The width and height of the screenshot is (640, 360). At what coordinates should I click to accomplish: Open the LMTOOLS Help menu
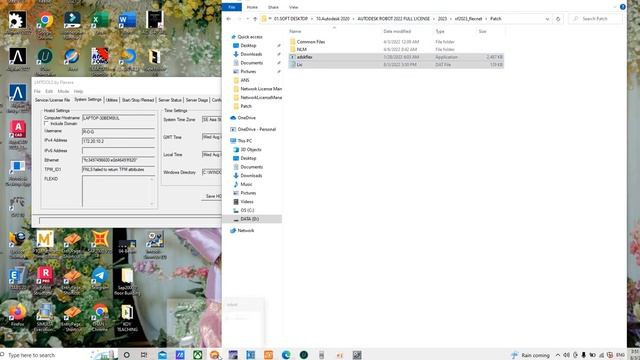coord(78,91)
